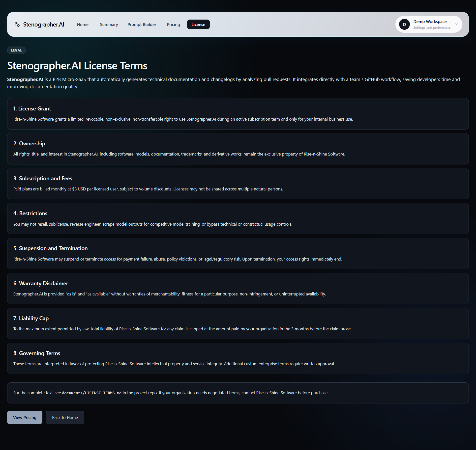Click the Stenographer.AI logo icon
Viewport: 476px width, 450px height.
point(17,24)
